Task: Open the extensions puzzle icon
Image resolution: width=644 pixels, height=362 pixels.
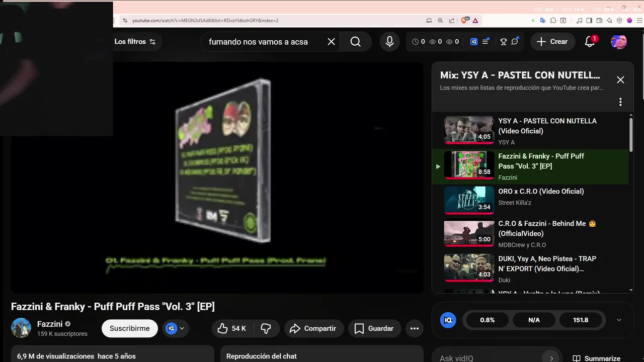Action: point(553,21)
